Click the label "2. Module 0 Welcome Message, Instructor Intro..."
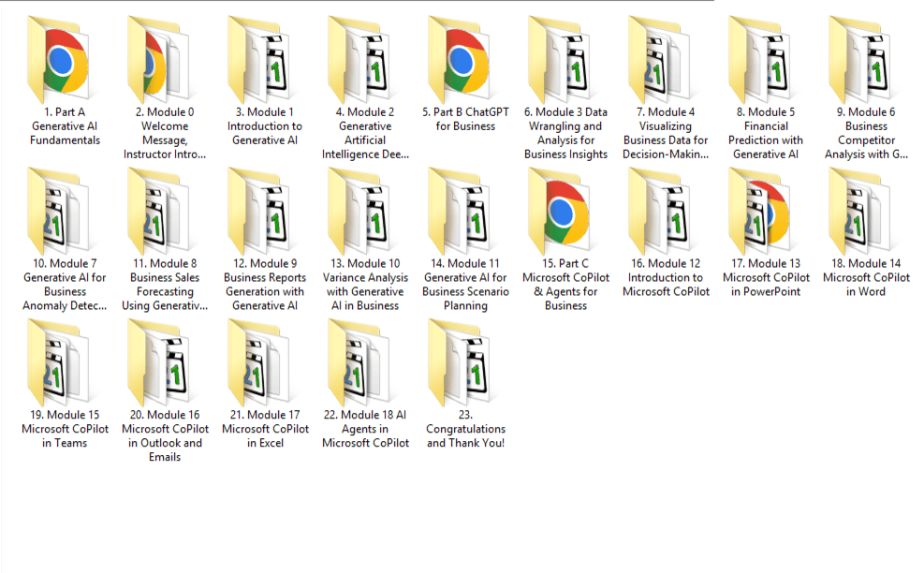 [x=165, y=133]
